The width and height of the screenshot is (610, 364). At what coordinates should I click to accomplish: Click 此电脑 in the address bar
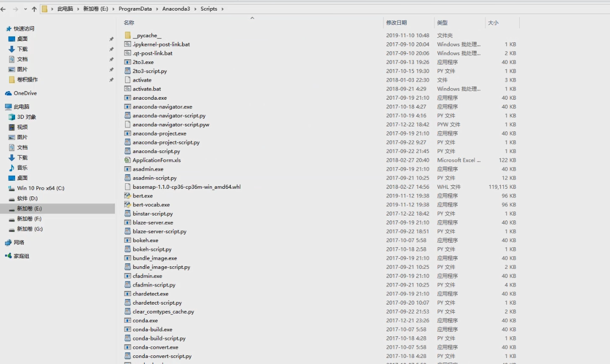point(65,9)
